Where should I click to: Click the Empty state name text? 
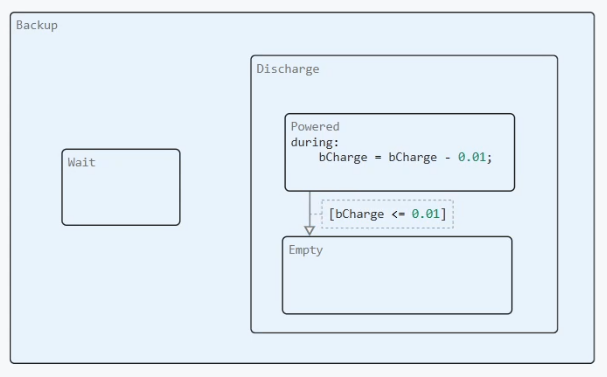(305, 250)
